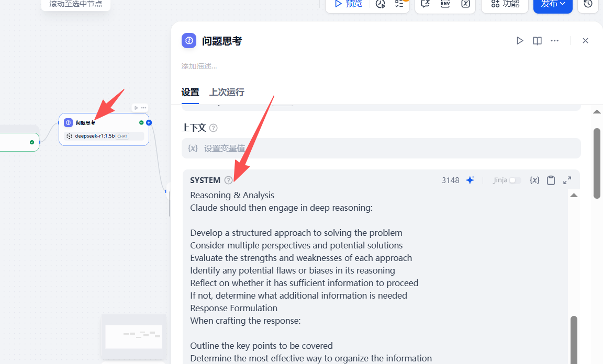Select the 设置 tab
603x364 pixels.
click(x=190, y=92)
